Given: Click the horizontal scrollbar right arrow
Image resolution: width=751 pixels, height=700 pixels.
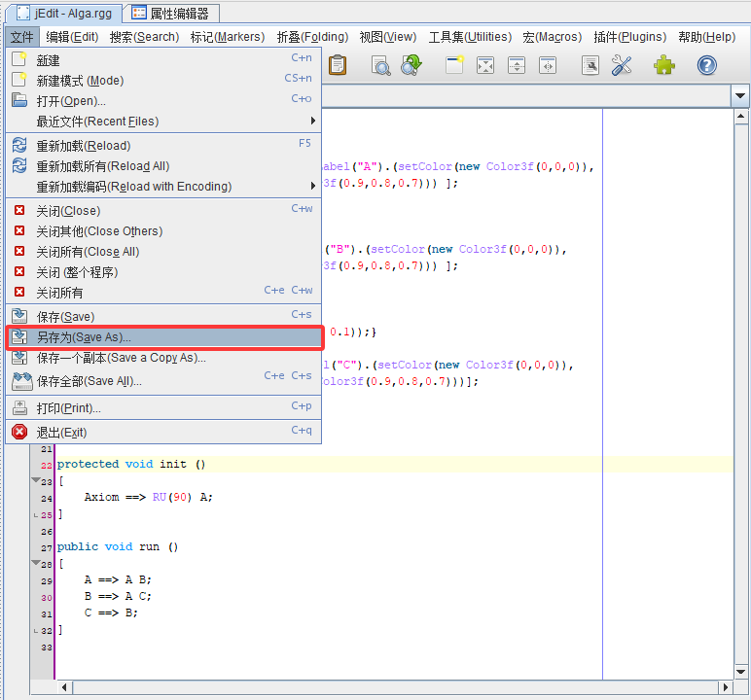Looking at the screenshot, I should 726,687.
